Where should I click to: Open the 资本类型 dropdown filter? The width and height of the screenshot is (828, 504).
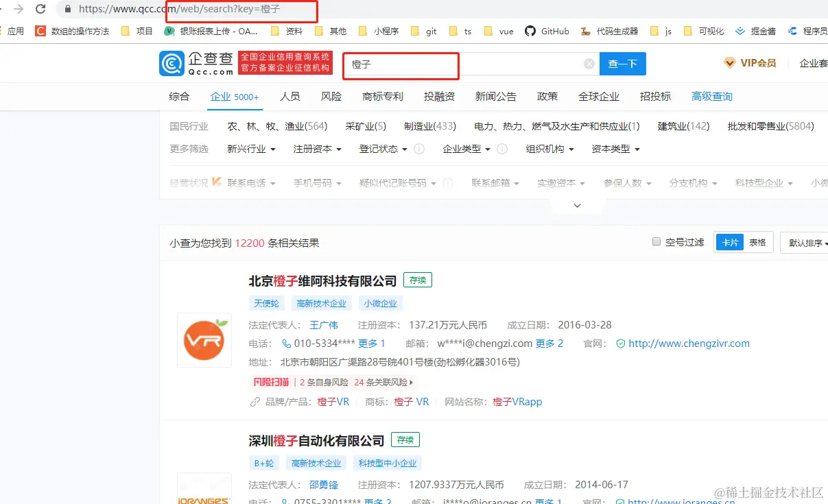(616, 149)
